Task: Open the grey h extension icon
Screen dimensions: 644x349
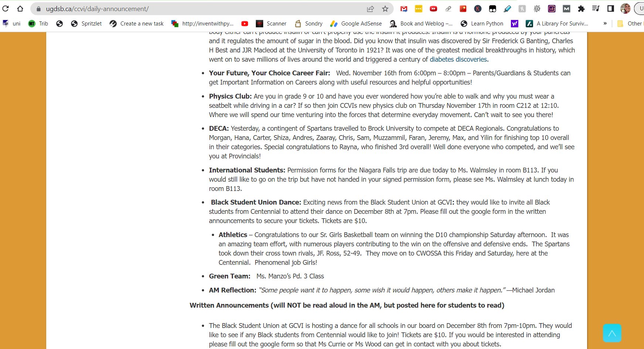Action: [x=522, y=9]
